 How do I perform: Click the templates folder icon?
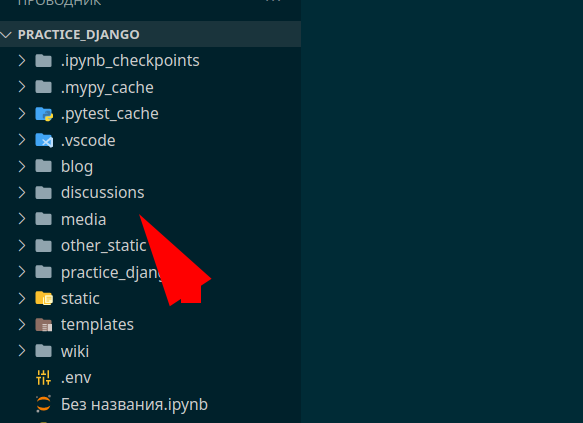[x=44, y=324]
